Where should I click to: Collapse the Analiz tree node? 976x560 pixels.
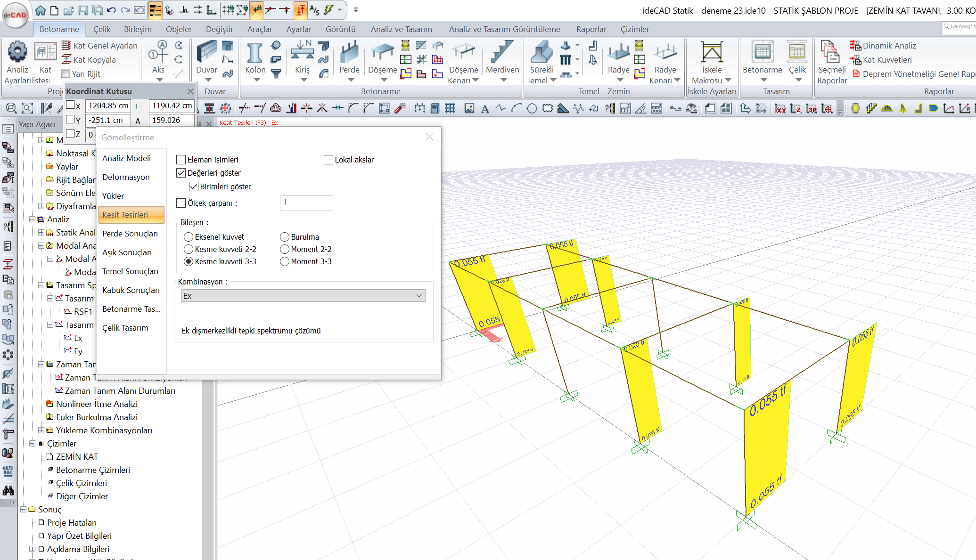(32, 219)
